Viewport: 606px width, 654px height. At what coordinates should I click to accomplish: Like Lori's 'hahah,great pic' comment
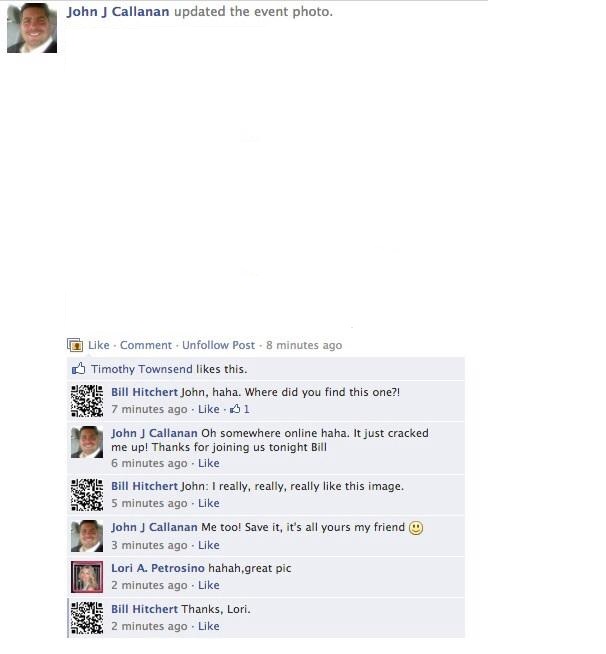(209, 585)
